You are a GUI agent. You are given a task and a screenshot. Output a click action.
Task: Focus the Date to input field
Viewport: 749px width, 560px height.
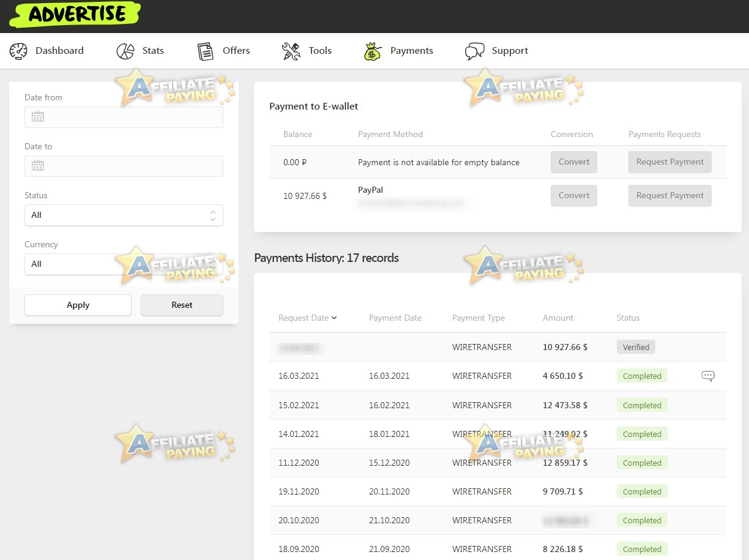(124, 166)
